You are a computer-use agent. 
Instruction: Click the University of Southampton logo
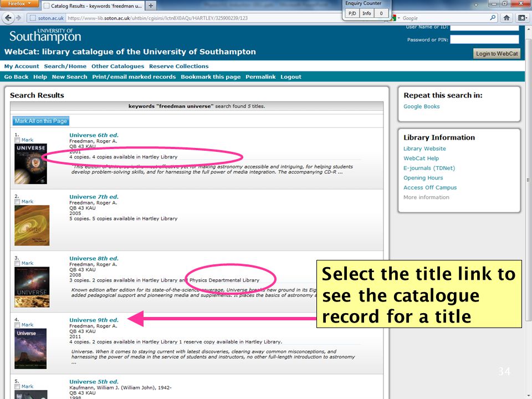click(x=45, y=35)
